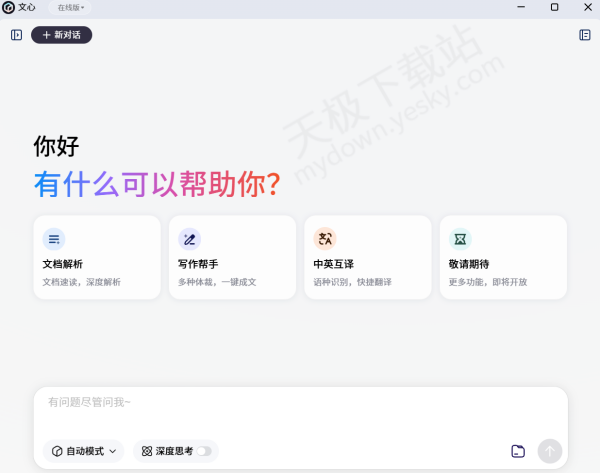Click the 敬请期待 hourglass icon
This screenshot has height=473, width=600.
click(x=460, y=239)
